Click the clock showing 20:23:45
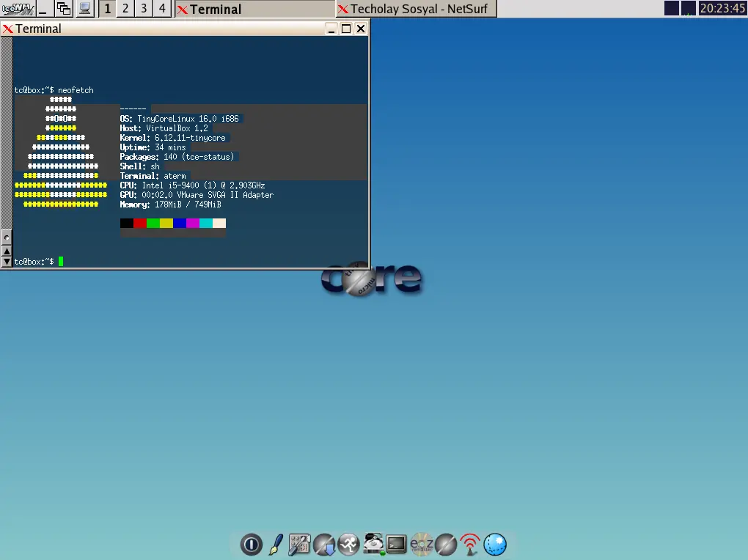This screenshot has width=748, height=560. (722, 8)
